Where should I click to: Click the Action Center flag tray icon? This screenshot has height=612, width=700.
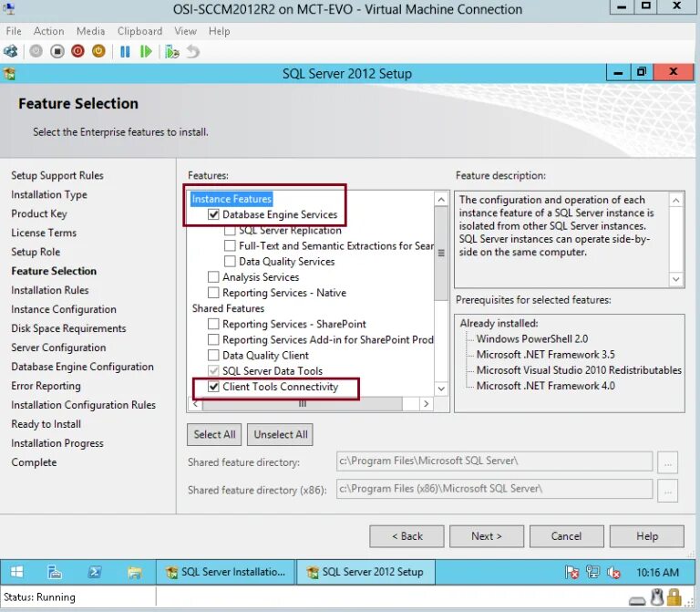(x=571, y=572)
